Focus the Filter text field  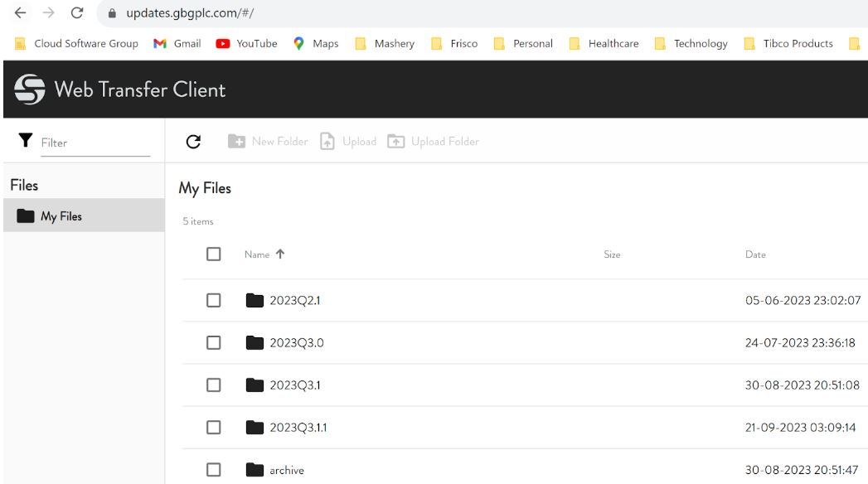[95, 143]
